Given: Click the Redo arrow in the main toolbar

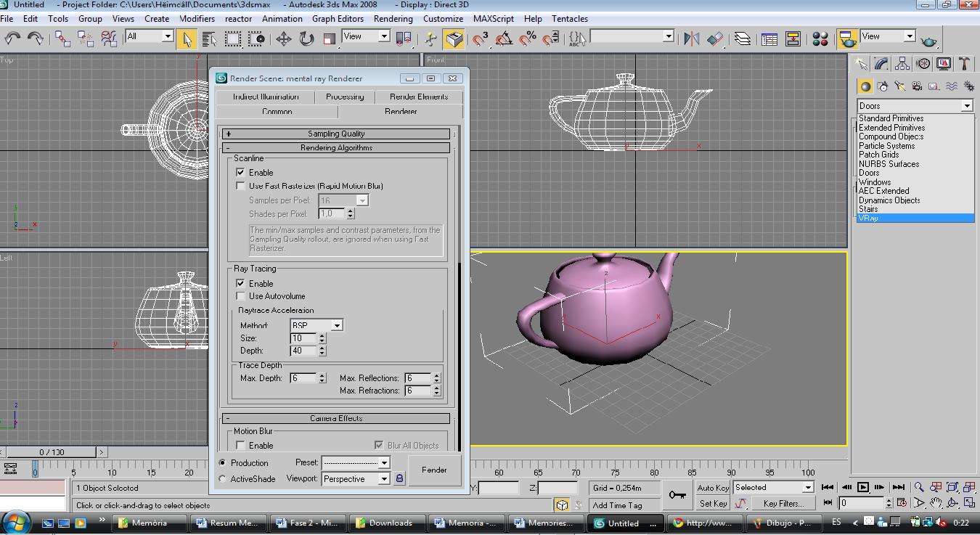Looking at the screenshot, I should tap(34, 38).
